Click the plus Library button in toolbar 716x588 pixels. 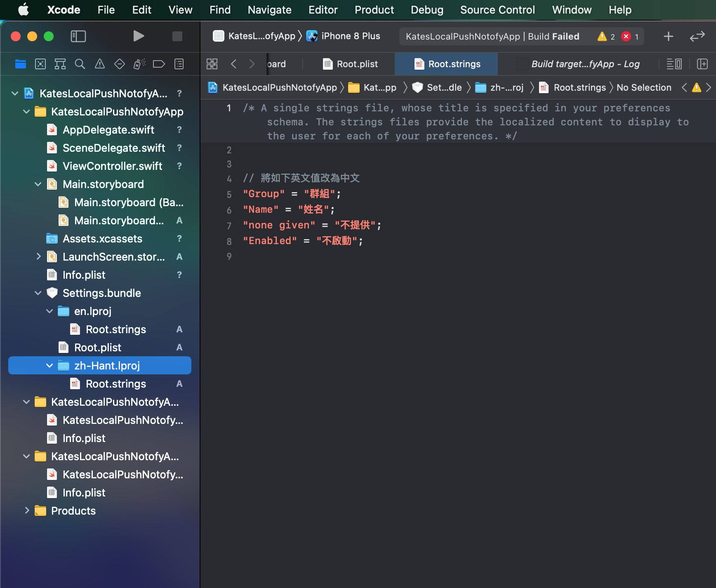[669, 36]
